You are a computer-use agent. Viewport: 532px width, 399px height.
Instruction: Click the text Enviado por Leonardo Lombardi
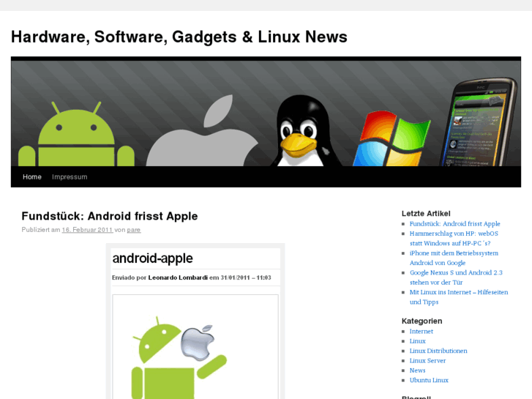click(x=160, y=277)
